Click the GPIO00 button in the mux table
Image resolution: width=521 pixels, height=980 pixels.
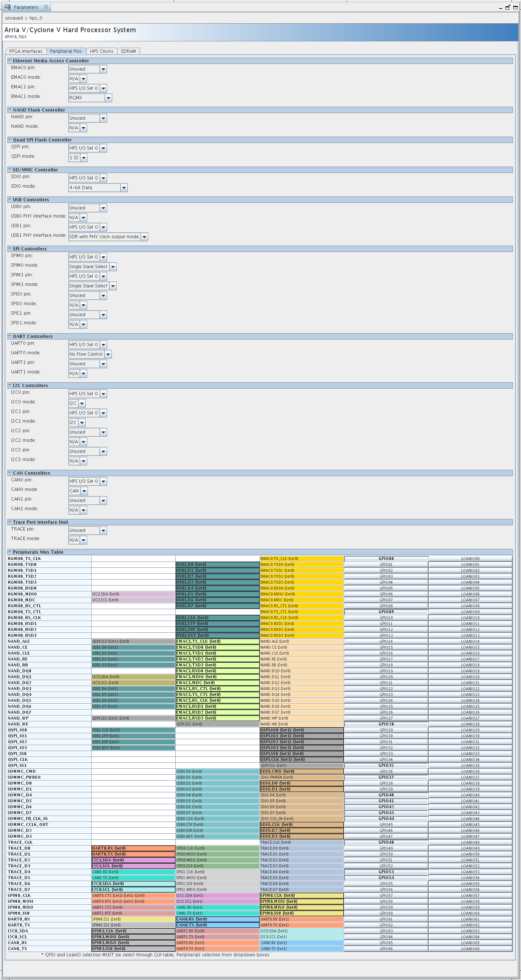[x=386, y=559]
